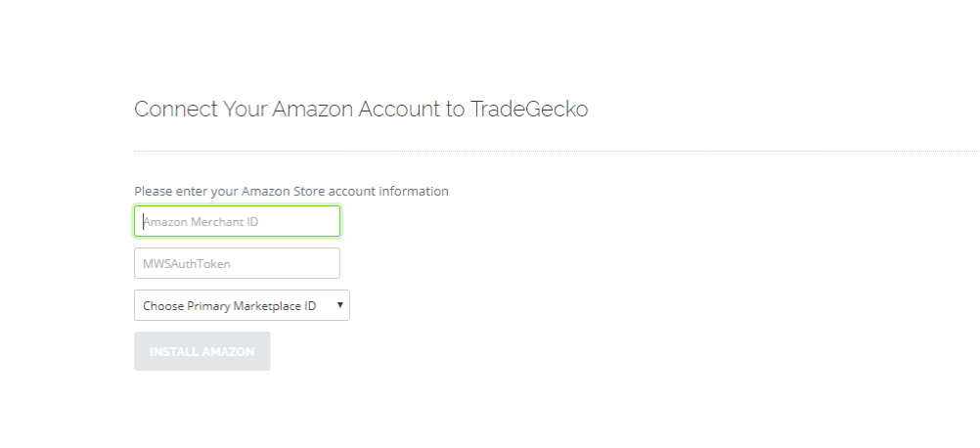Select the 'Amazon Merchant ID' placeholder text
The image size is (980, 448).
coord(201,222)
